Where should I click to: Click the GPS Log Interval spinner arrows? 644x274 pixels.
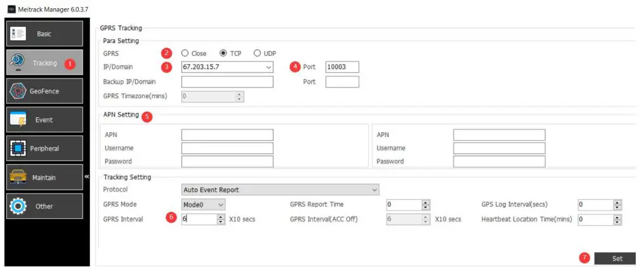pos(617,205)
